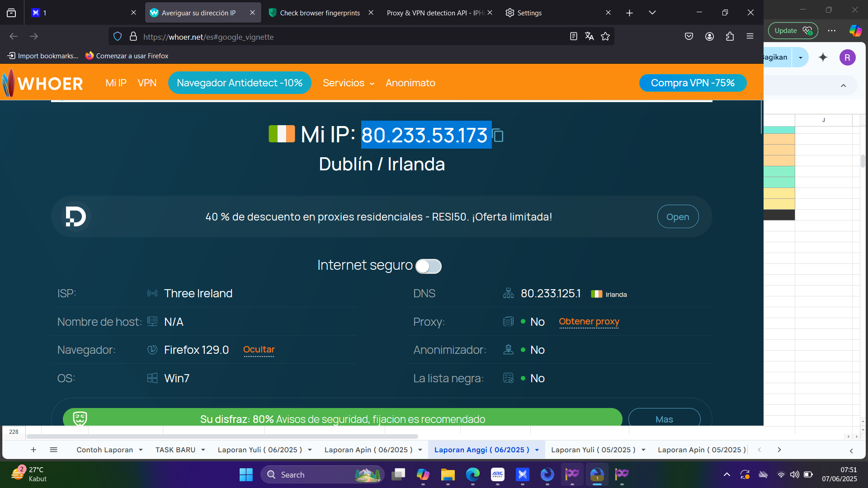Click the WHOER logo

[43, 83]
